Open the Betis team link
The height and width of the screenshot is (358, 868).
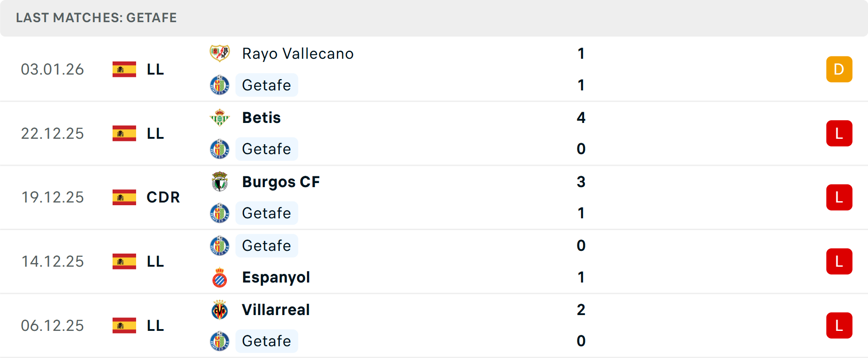pyautogui.click(x=261, y=118)
